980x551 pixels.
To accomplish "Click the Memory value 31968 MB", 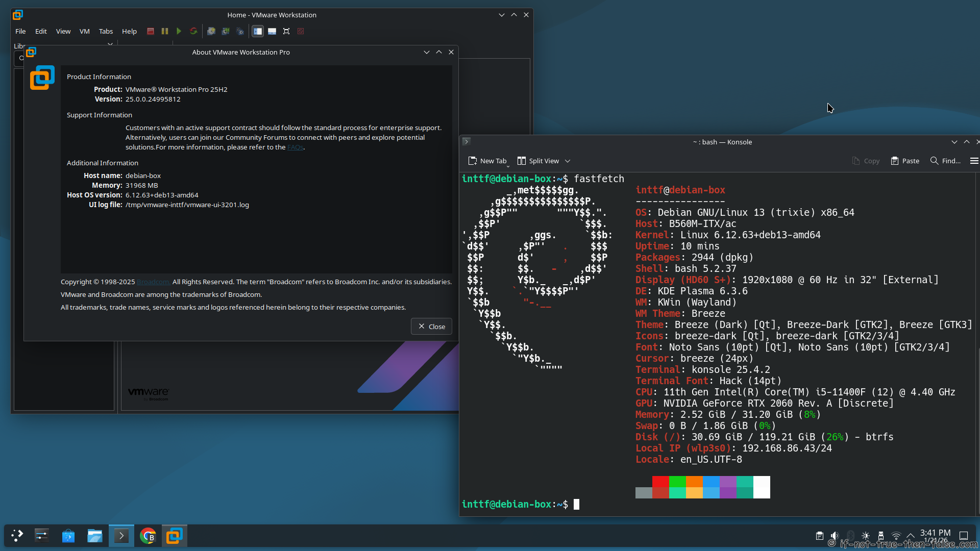I will [x=142, y=185].
